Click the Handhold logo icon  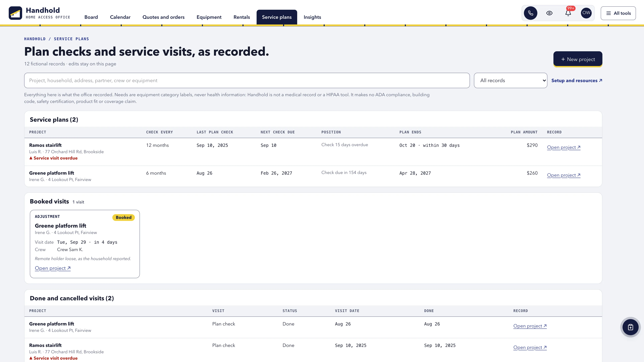coord(15,13)
